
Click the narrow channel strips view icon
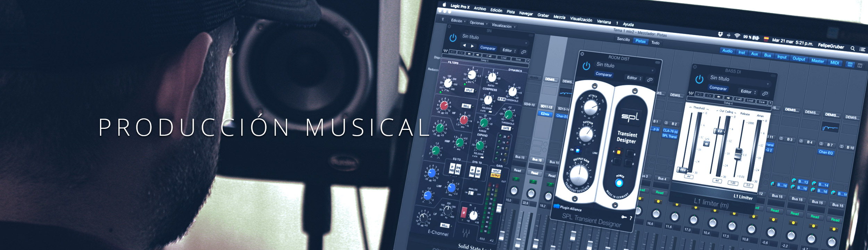click(850, 64)
